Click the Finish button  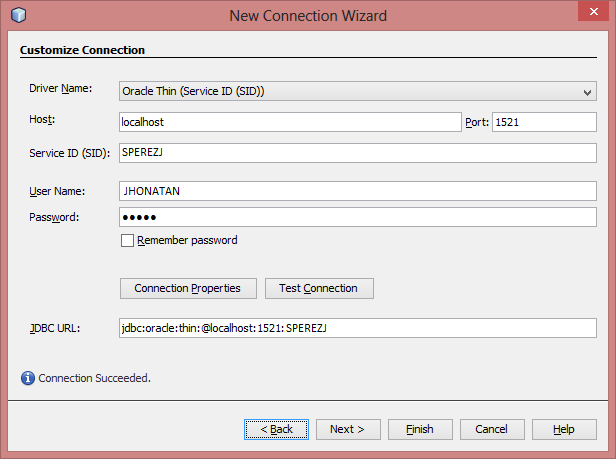[x=420, y=429]
